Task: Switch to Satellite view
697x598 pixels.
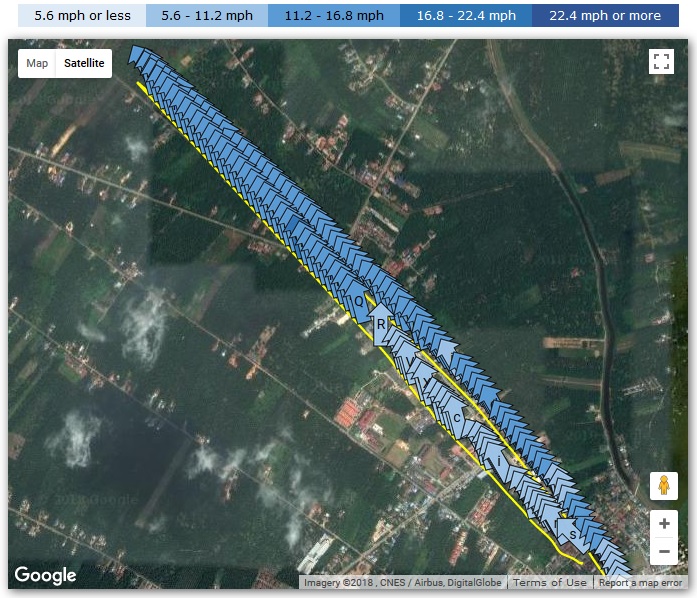Action: (x=84, y=63)
